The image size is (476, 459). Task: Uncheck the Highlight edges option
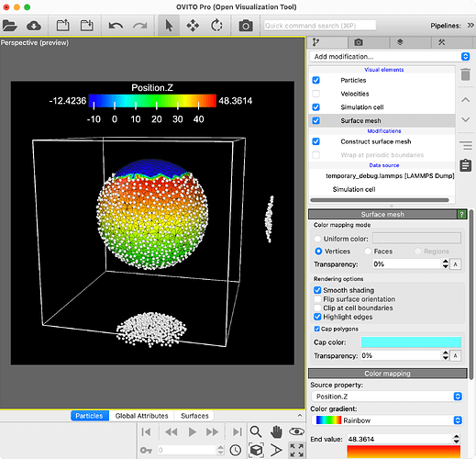point(317,317)
